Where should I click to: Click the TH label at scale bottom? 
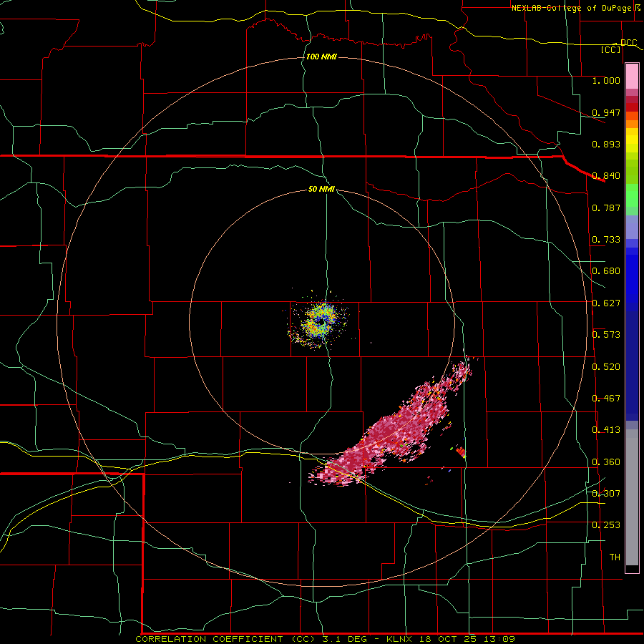(x=615, y=557)
